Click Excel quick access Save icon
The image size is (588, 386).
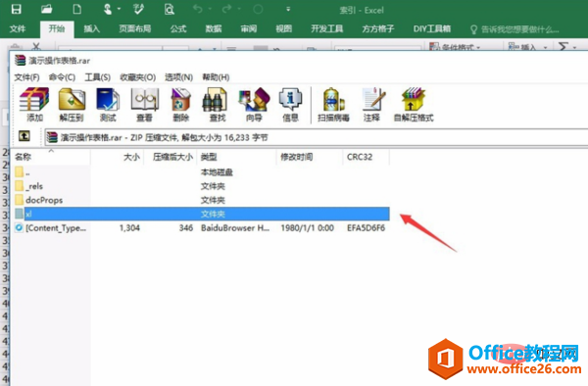tap(16, 9)
